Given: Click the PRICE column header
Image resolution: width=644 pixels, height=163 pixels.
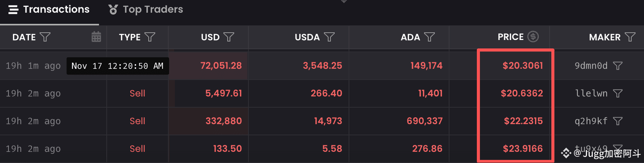Looking at the screenshot, I should click(510, 37).
